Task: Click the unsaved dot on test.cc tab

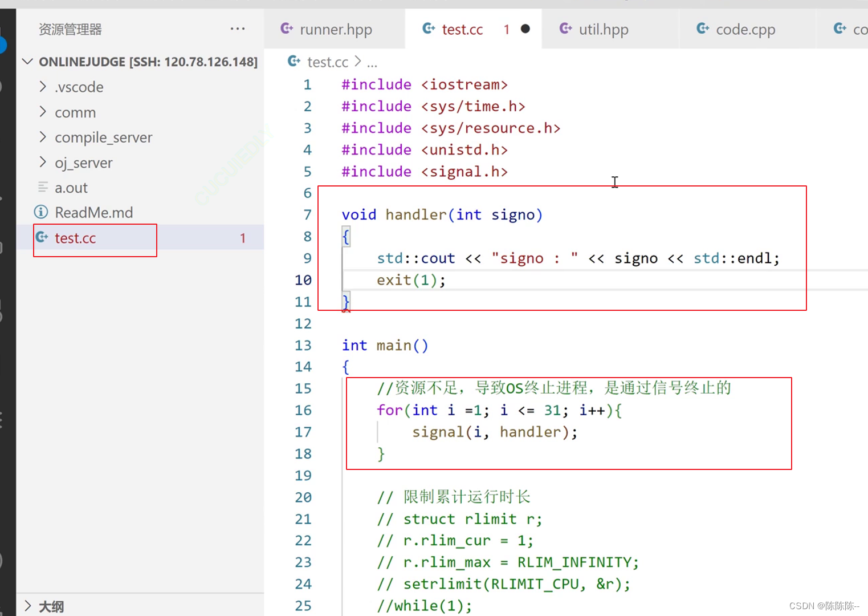Action: 525,29
